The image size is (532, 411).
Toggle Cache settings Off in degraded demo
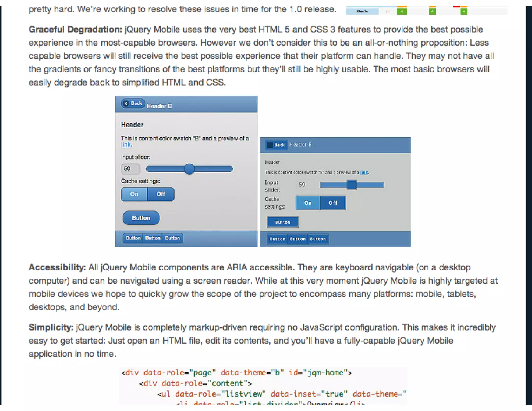[333, 203]
